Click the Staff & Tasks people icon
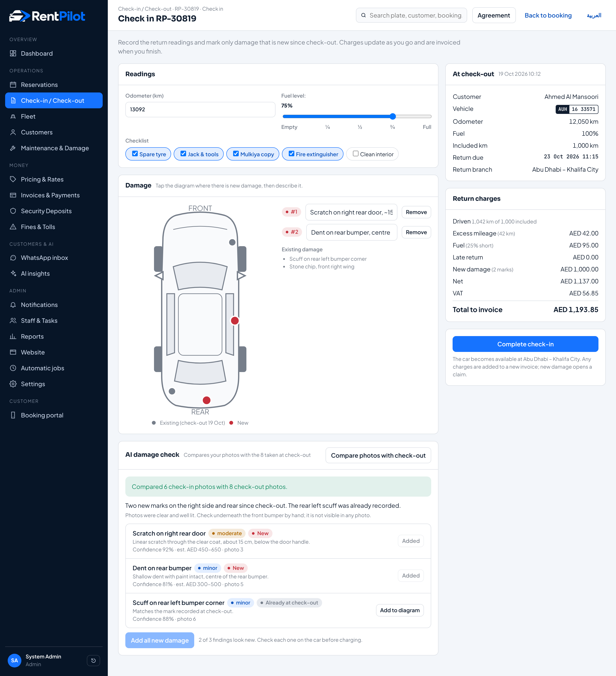 click(13, 321)
